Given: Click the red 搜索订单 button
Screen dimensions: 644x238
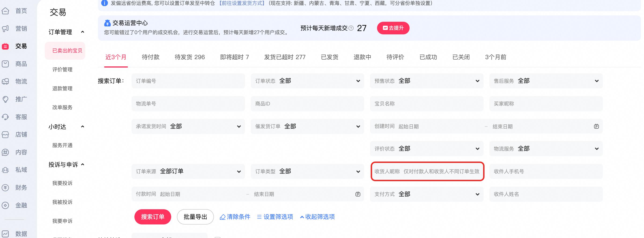Looking at the screenshot, I should pos(153,217).
